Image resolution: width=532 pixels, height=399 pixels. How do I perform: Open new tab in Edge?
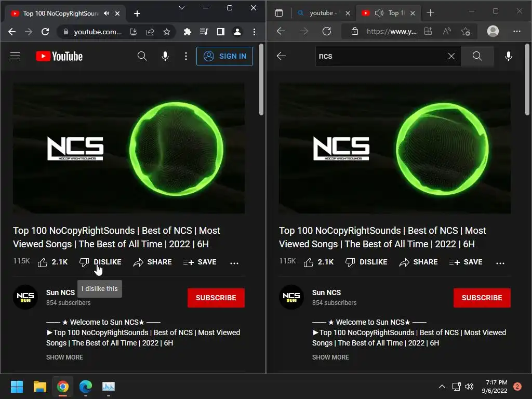click(430, 13)
